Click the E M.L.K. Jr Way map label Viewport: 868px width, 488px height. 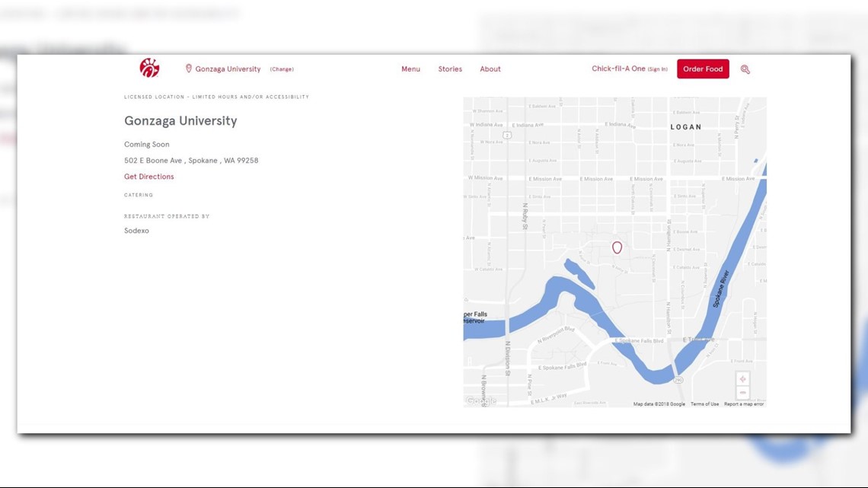(548, 398)
